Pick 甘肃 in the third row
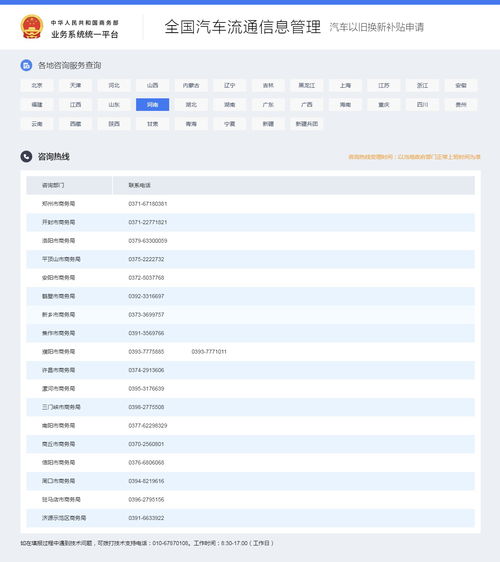This screenshot has width=500, height=562. [x=152, y=124]
